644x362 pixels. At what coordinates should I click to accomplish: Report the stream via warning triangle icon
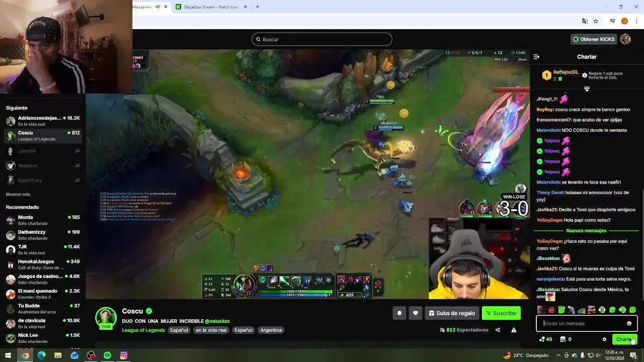514,330
